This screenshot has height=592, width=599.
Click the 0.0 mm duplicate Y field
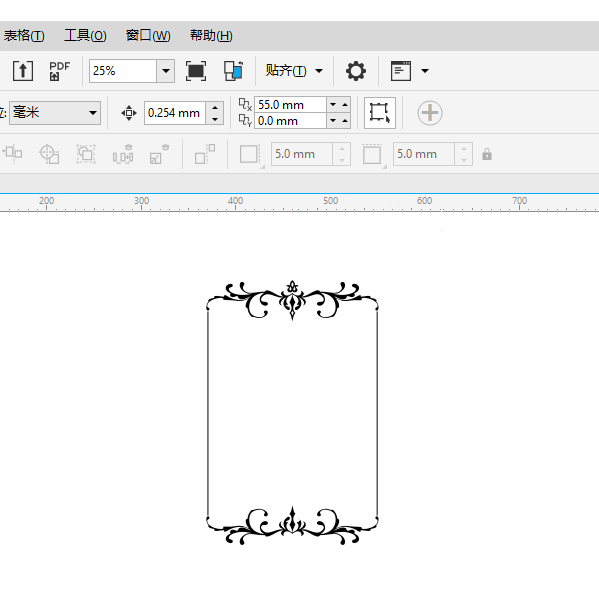(290, 121)
